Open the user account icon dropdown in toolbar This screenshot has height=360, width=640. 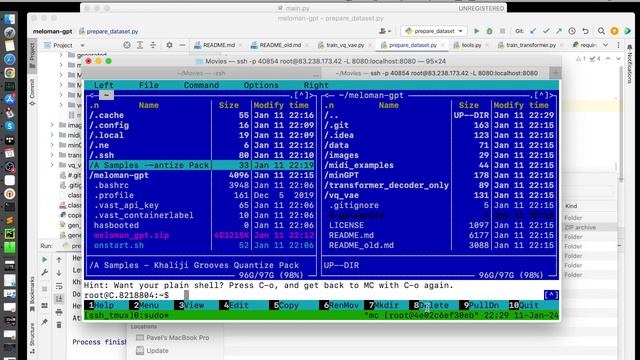pyautogui.click(x=385, y=31)
